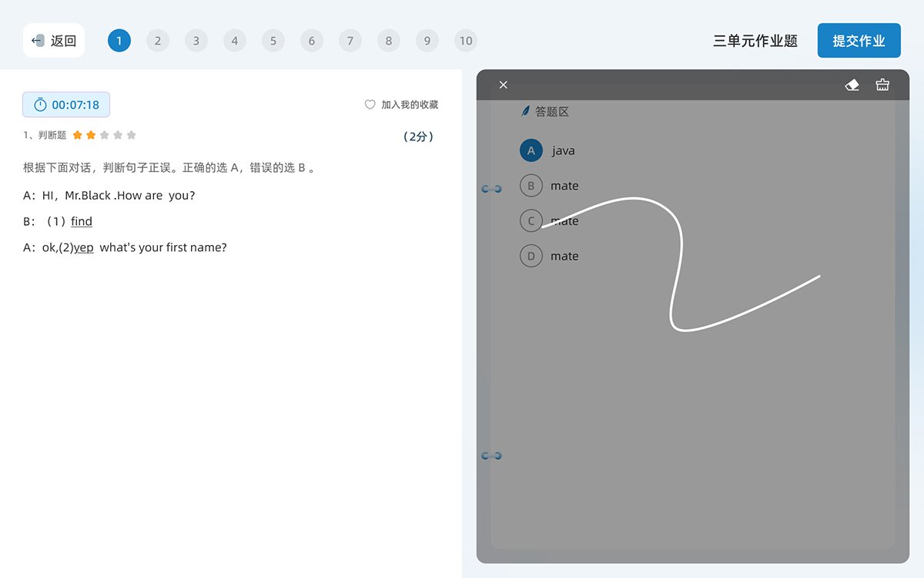924x578 pixels.
Task: Click the third gray star
Action: (x=105, y=135)
